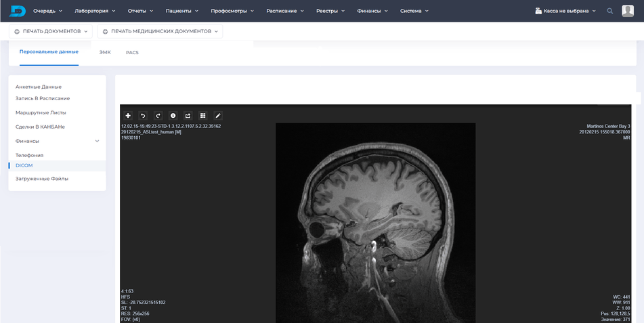
Task: Click the birth date text 19830101
Action: click(x=131, y=138)
